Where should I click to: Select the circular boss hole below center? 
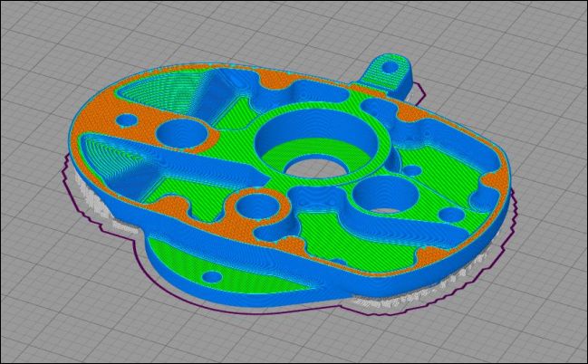[x=253, y=206]
